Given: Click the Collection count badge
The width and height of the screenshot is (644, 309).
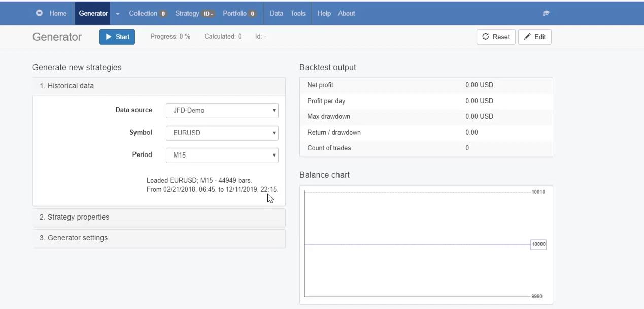Looking at the screenshot, I should point(163,14).
